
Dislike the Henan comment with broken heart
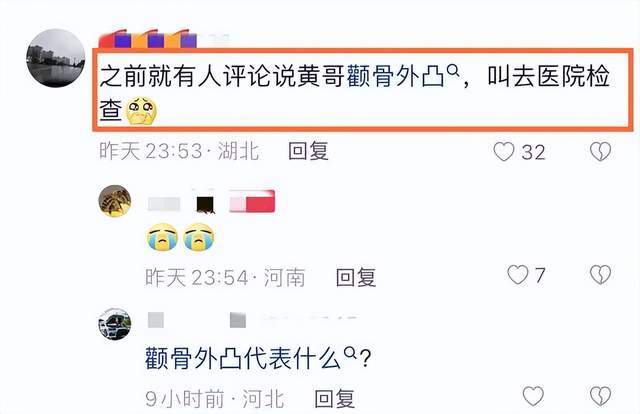tap(600, 275)
